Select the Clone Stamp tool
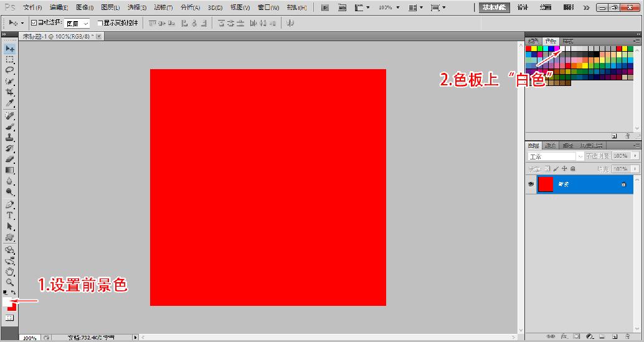This screenshot has width=644, height=342. click(x=10, y=137)
